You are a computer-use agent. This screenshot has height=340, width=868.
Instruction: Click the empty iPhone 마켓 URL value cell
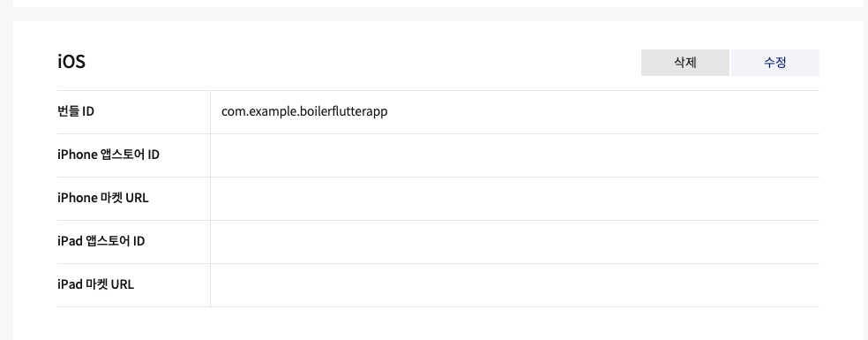(515, 199)
